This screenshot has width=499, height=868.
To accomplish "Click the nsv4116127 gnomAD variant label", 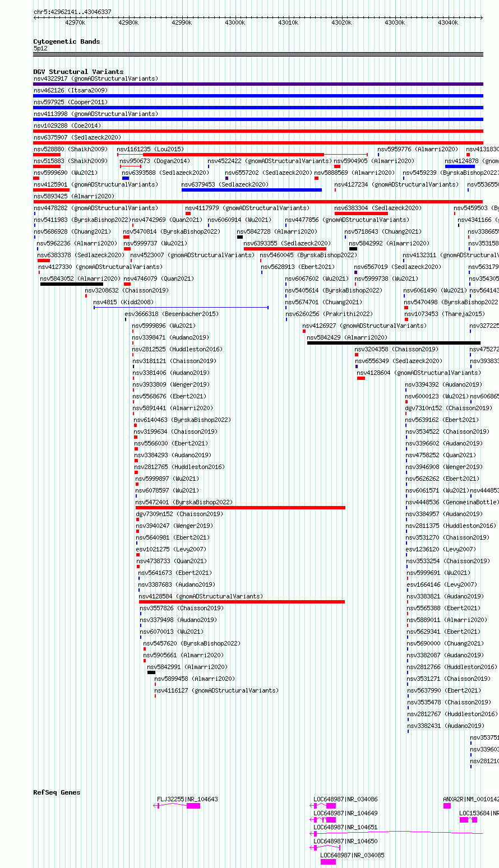I will (x=216, y=690).
